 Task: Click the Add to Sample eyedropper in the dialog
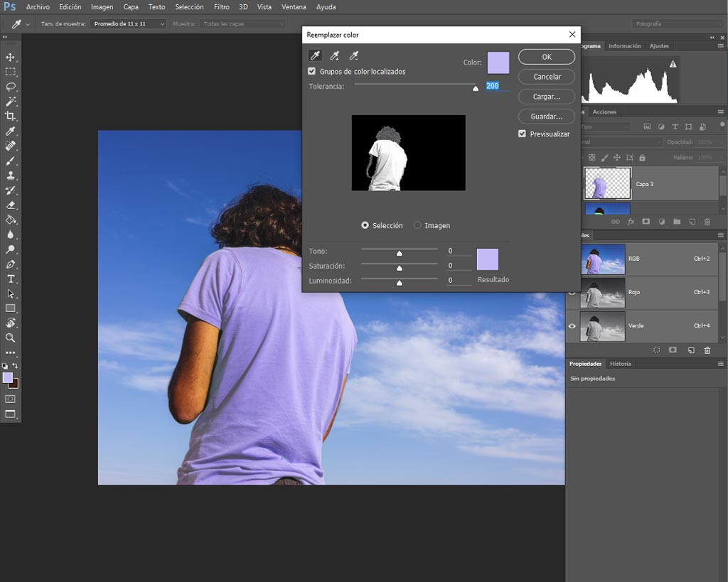coord(334,56)
